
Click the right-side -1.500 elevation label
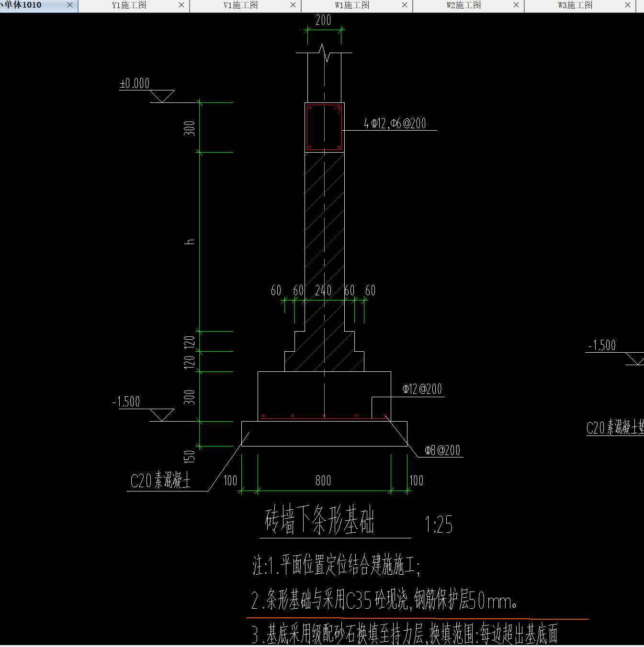[x=602, y=346]
